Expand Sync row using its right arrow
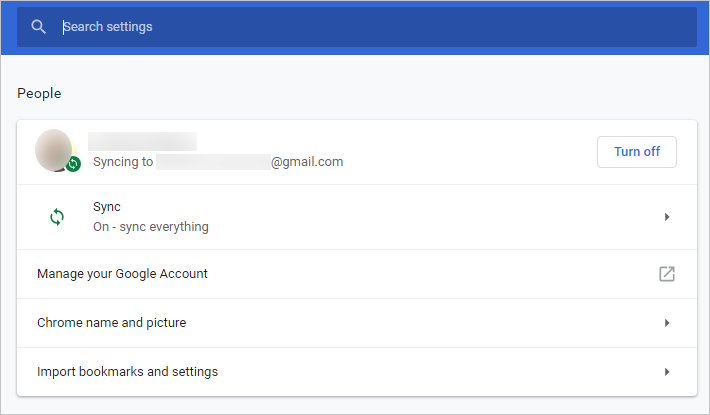The image size is (710, 415). click(x=666, y=217)
